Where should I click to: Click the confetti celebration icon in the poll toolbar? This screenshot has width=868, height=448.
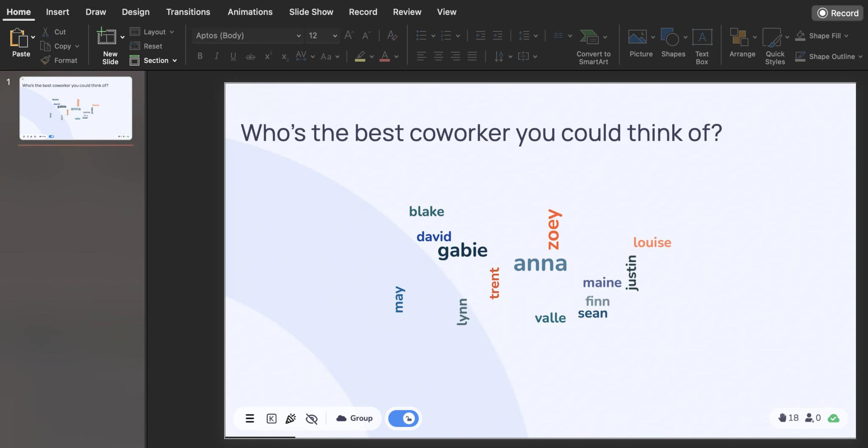pos(291,418)
